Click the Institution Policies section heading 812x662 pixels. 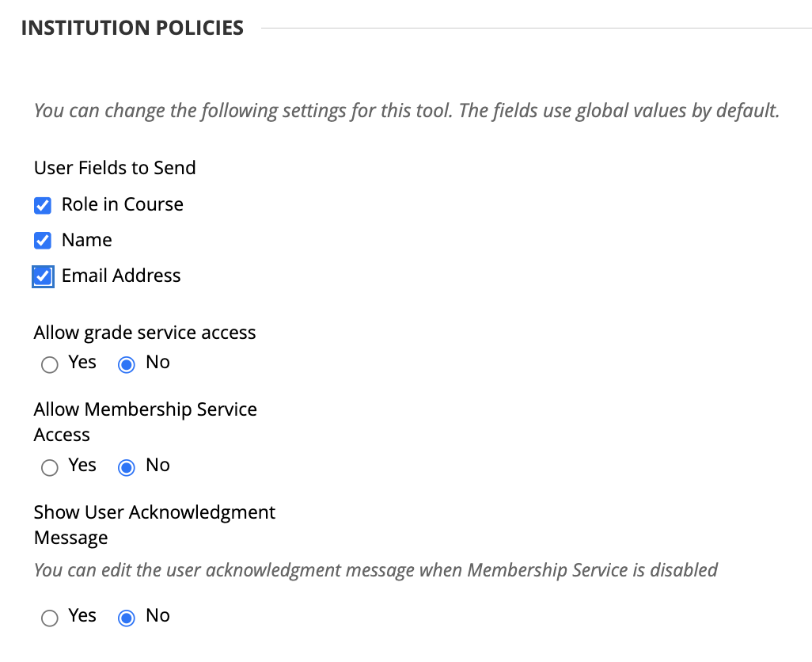point(132,29)
